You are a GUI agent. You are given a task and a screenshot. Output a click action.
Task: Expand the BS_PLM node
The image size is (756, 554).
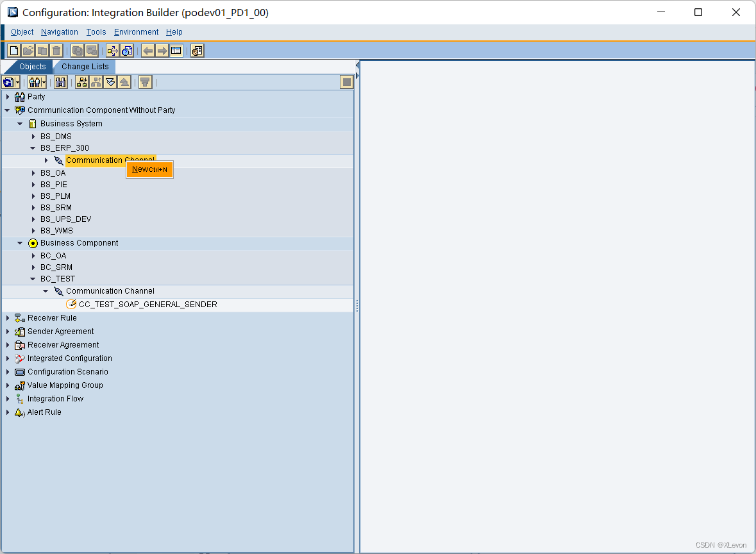33,196
